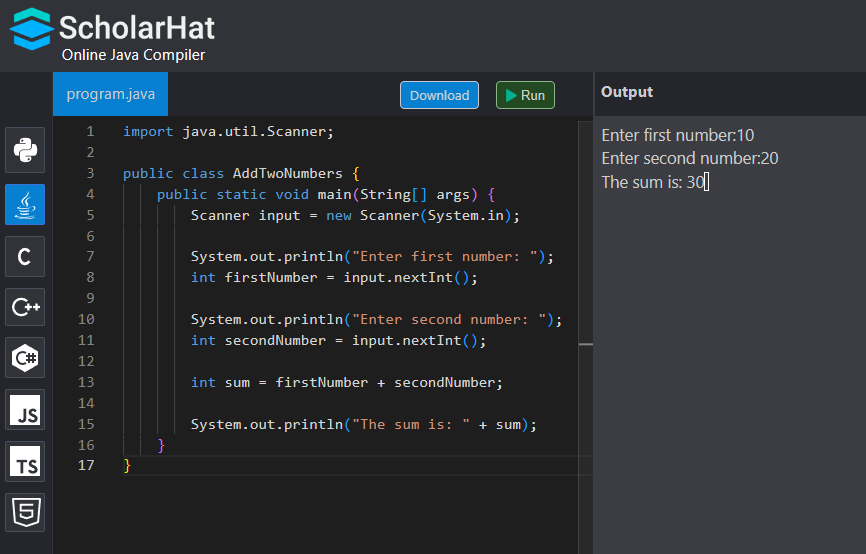Select the Python language icon

tap(25, 151)
